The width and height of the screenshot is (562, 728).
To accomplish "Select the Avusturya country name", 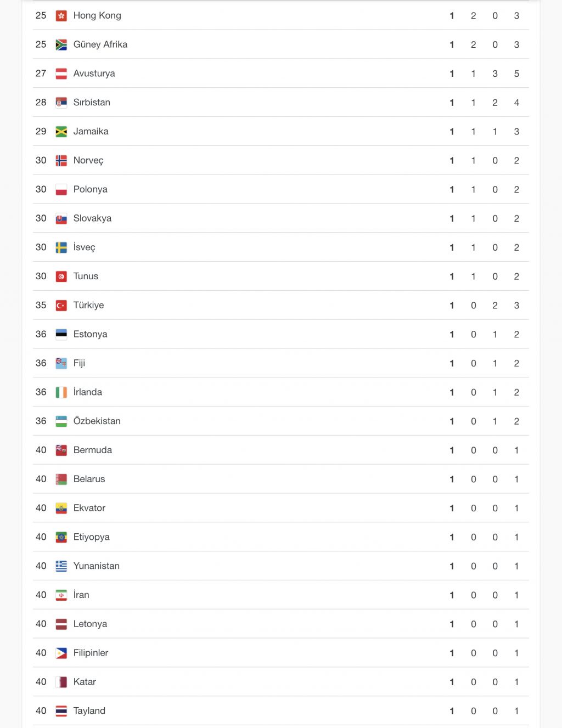I will click(x=94, y=74).
